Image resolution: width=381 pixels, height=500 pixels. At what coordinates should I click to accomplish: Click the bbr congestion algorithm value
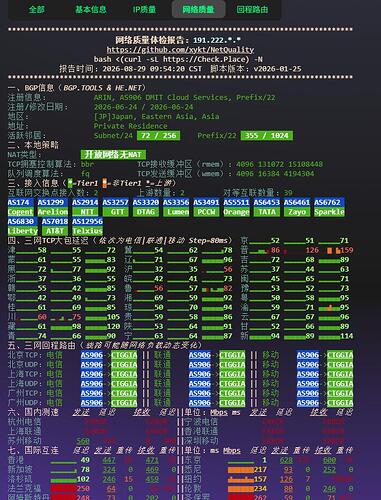pos(87,164)
